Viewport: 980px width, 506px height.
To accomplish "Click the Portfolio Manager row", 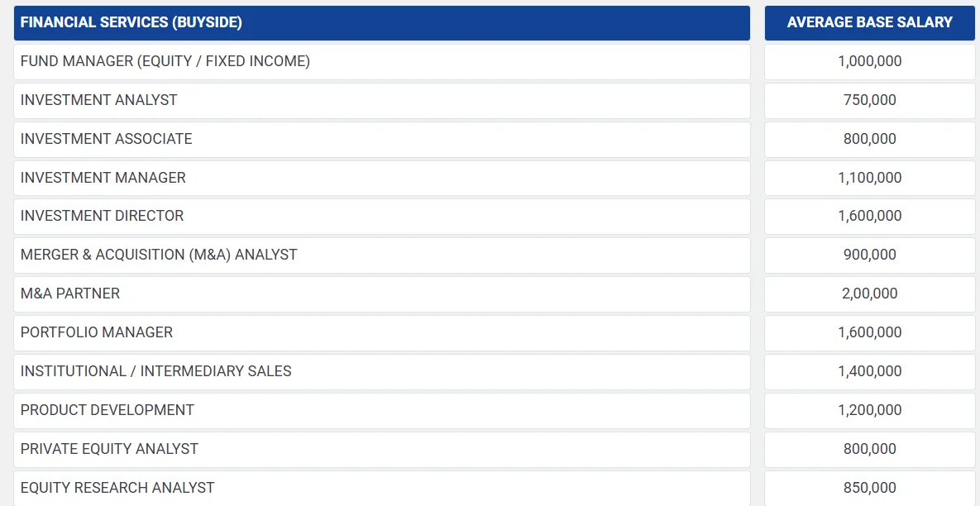I will tap(97, 332).
